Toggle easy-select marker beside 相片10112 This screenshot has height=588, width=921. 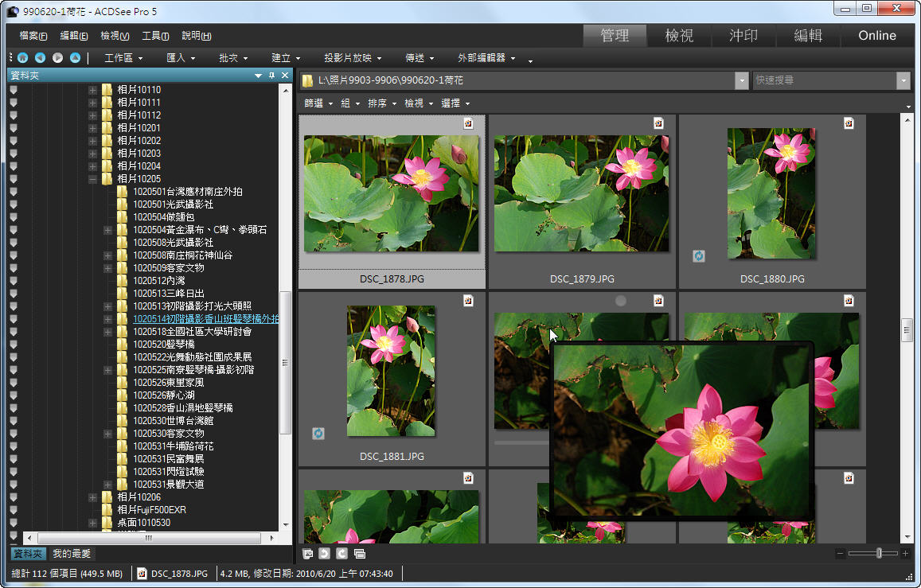[x=14, y=115]
